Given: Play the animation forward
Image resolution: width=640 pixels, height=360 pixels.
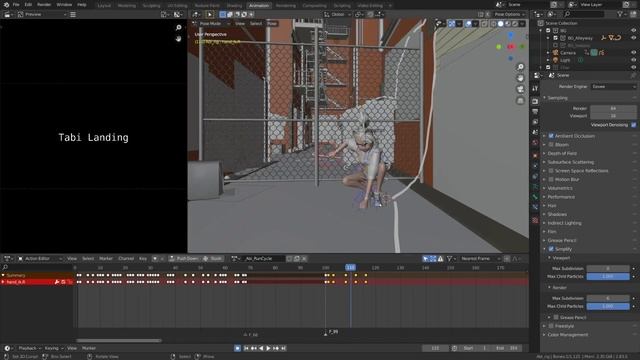Looking at the screenshot, I should coord(268,348).
